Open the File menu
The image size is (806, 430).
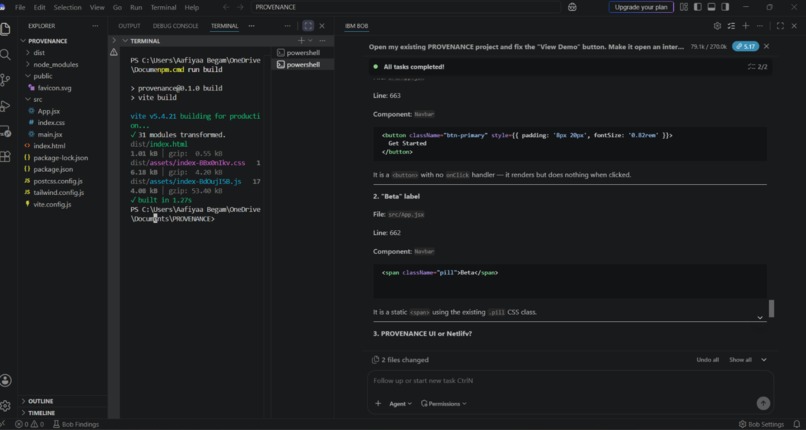tap(20, 7)
